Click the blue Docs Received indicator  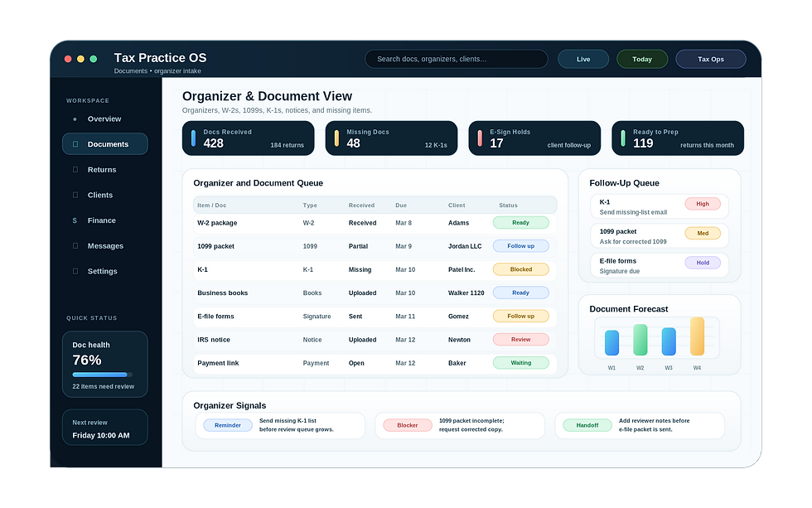[193, 138]
